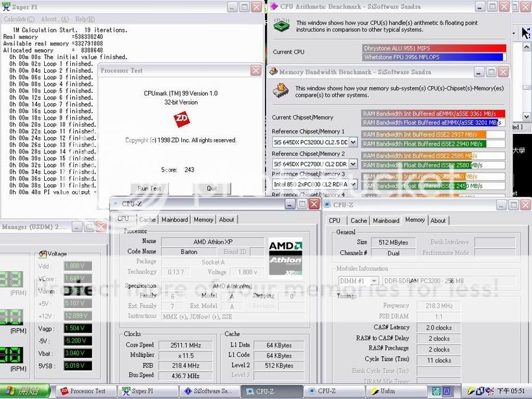Screen dimensions: 532x399
Task: Click the red Dhrystone ALU result bar
Action: tap(434, 48)
